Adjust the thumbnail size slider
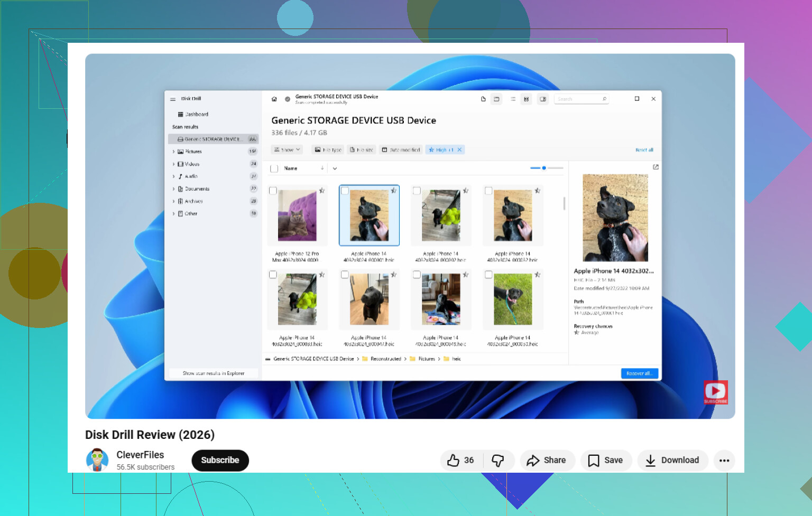 (x=547, y=168)
